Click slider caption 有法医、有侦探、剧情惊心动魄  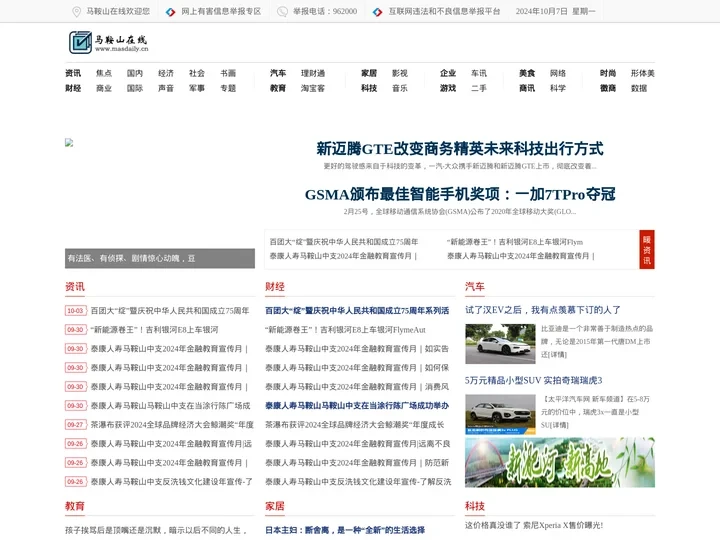(131, 259)
